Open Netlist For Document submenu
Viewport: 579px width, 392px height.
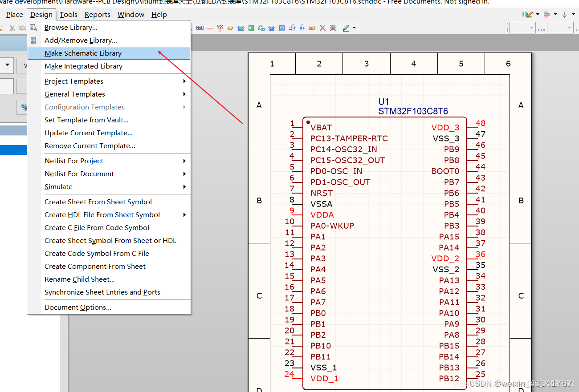point(109,174)
